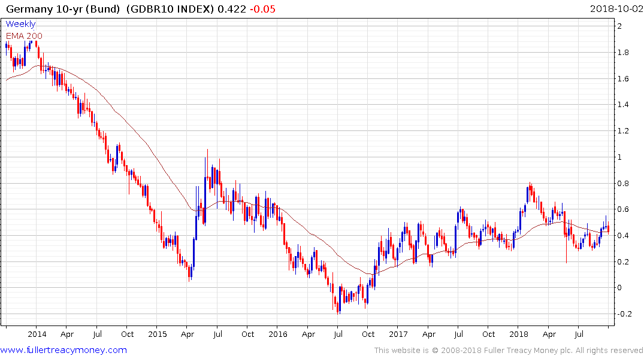Click the y-axis value 2

(x=620, y=26)
